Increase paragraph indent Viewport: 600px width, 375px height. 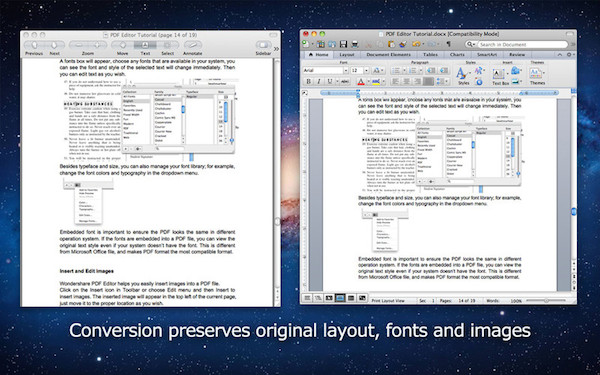tap(444, 70)
